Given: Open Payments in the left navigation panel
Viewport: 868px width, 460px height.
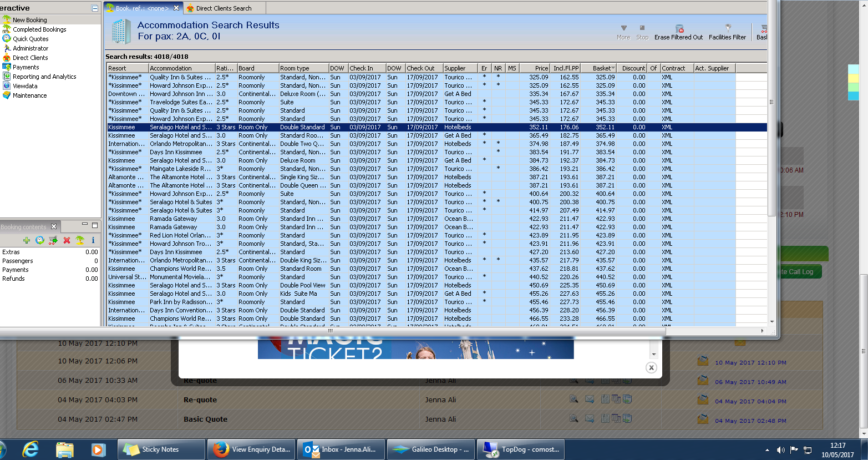Looking at the screenshot, I should coord(26,67).
